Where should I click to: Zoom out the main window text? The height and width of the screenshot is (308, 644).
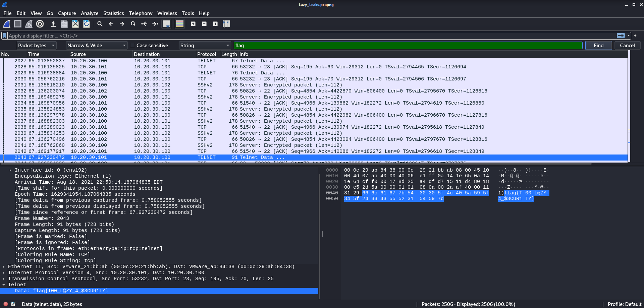tap(204, 24)
